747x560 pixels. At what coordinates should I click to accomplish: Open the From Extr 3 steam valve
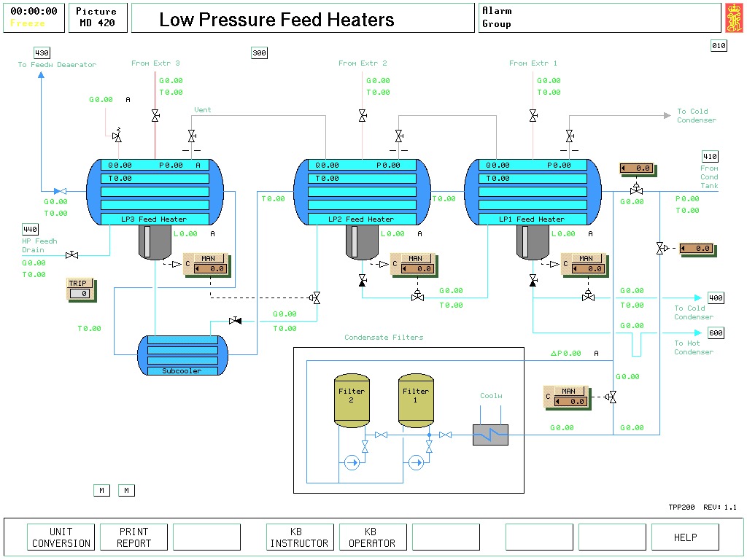[x=155, y=115]
